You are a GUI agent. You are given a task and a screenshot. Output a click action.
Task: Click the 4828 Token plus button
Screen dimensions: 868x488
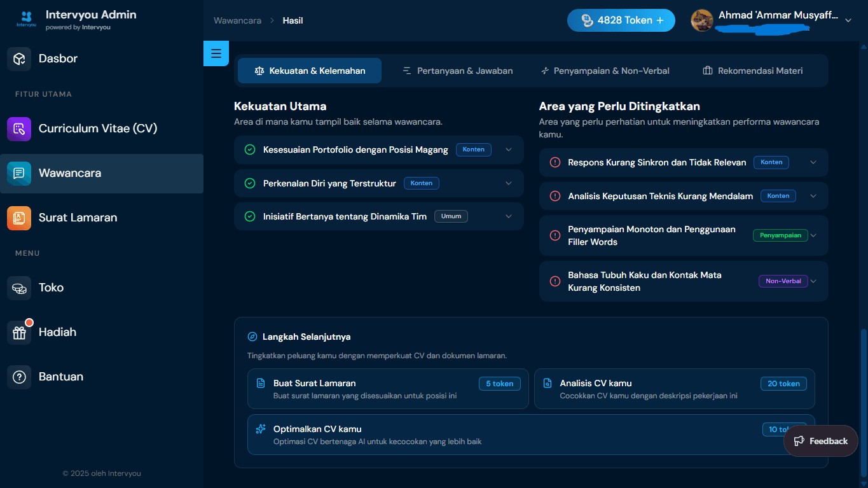[621, 20]
